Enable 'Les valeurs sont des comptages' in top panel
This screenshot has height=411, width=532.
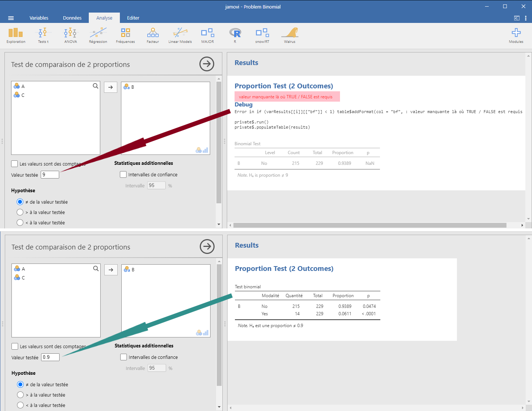[15, 164]
